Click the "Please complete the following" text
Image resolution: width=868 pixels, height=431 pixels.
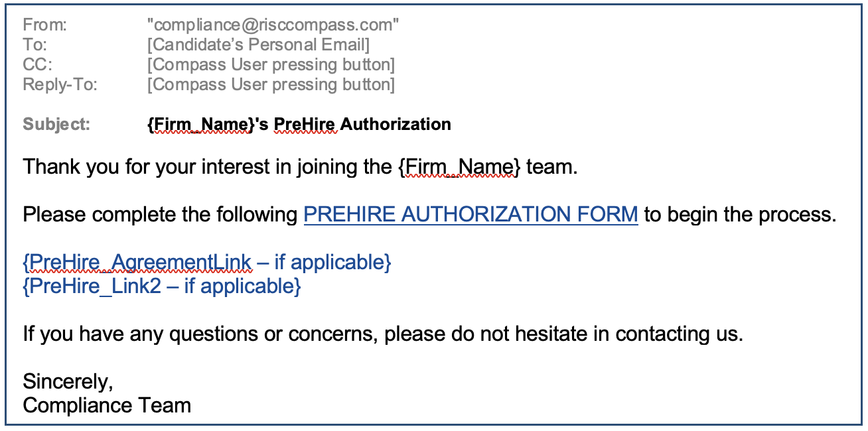[x=160, y=215]
